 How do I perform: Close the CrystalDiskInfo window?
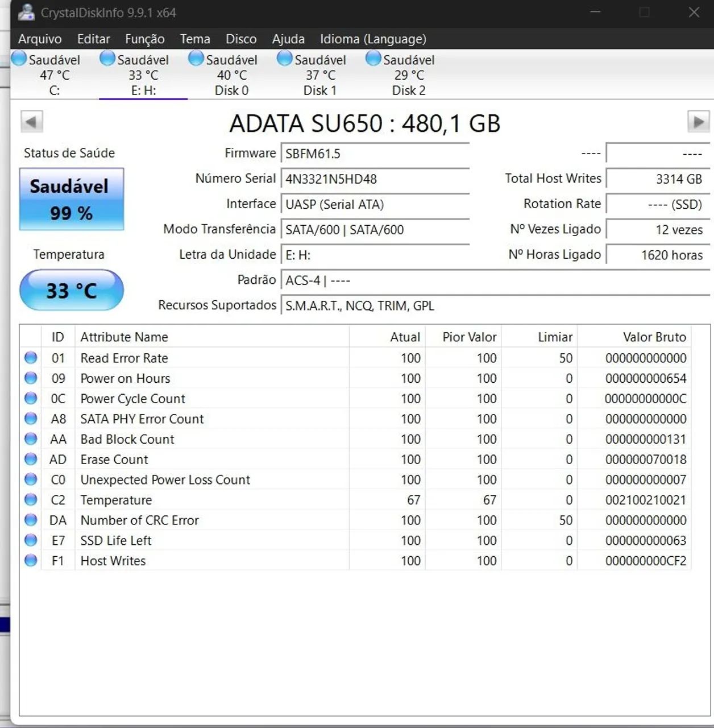[694, 12]
